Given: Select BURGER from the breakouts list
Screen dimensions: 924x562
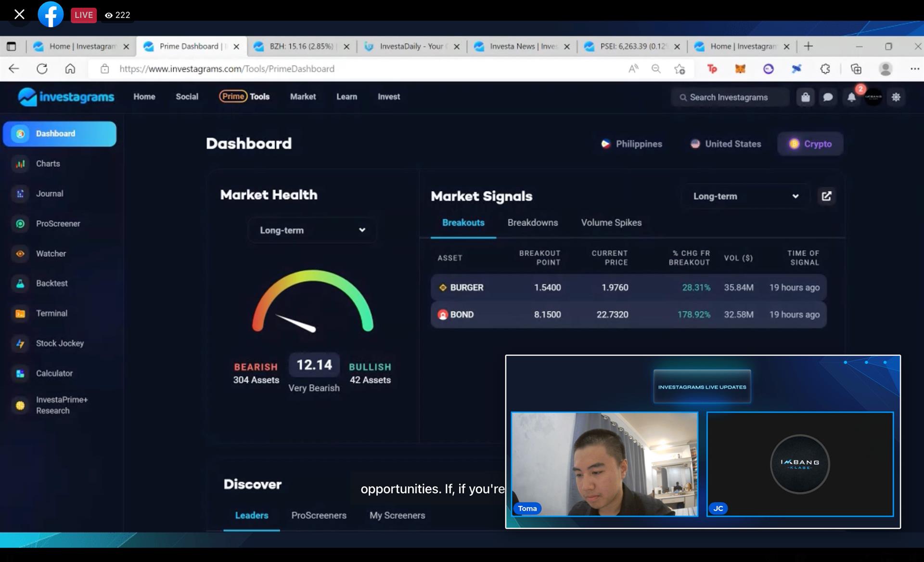Looking at the screenshot, I should (x=466, y=287).
